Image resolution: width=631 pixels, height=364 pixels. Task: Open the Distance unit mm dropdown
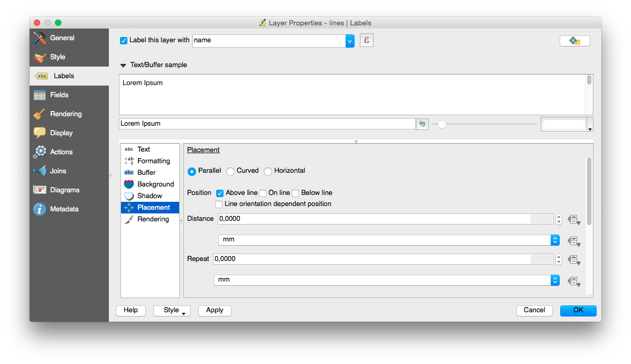(389, 240)
